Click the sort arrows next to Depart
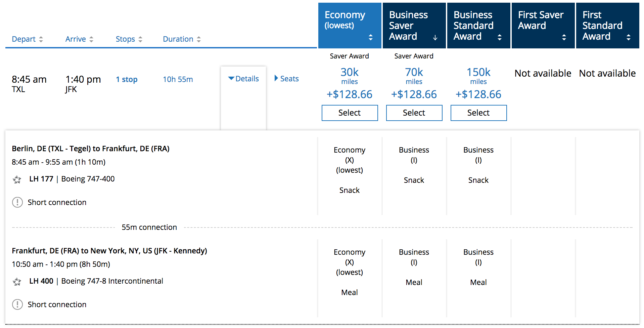 [41, 39]
